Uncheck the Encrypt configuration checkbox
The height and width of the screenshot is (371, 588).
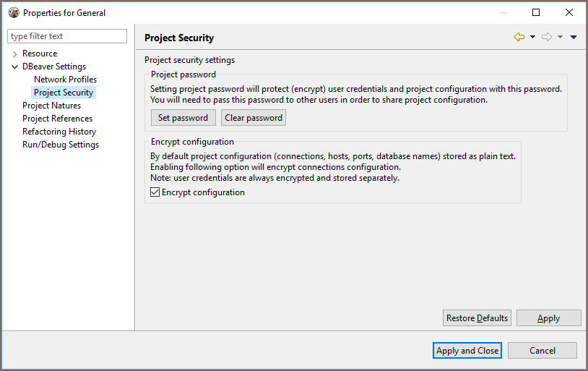click(155, 192)
